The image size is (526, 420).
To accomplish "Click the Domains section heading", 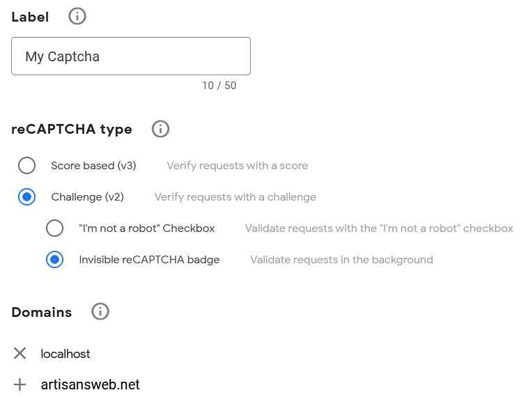I will pyautogui.click(x=42, y=312).
